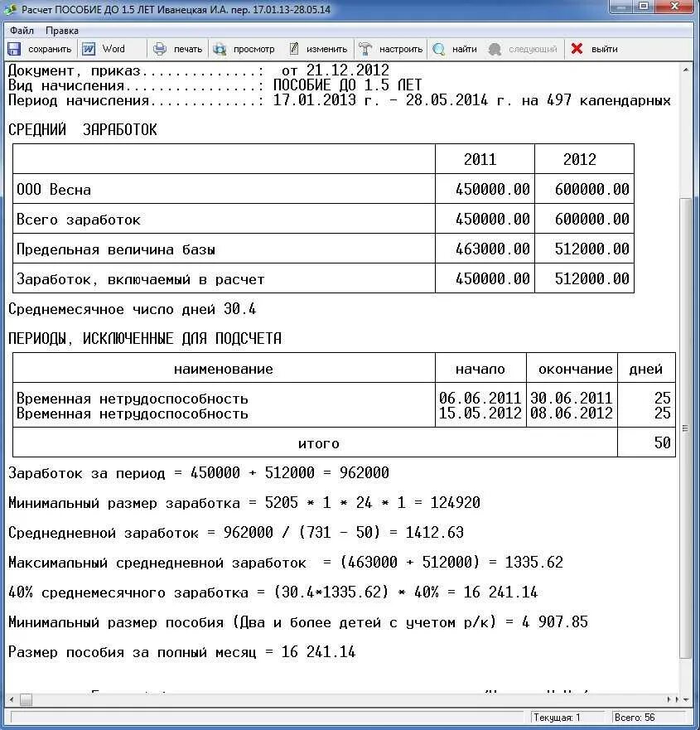The image size is (700, 730).
Task: Click the найти button label
Action: (465, 49)
